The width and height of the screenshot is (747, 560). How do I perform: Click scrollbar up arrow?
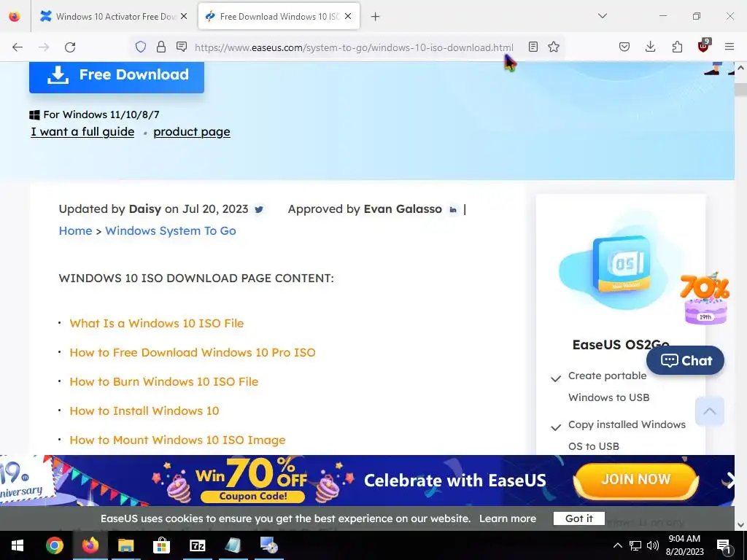click(740, 68)
